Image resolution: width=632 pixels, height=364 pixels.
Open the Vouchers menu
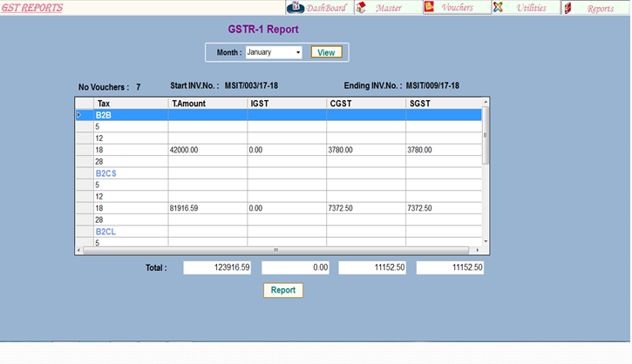457,7
